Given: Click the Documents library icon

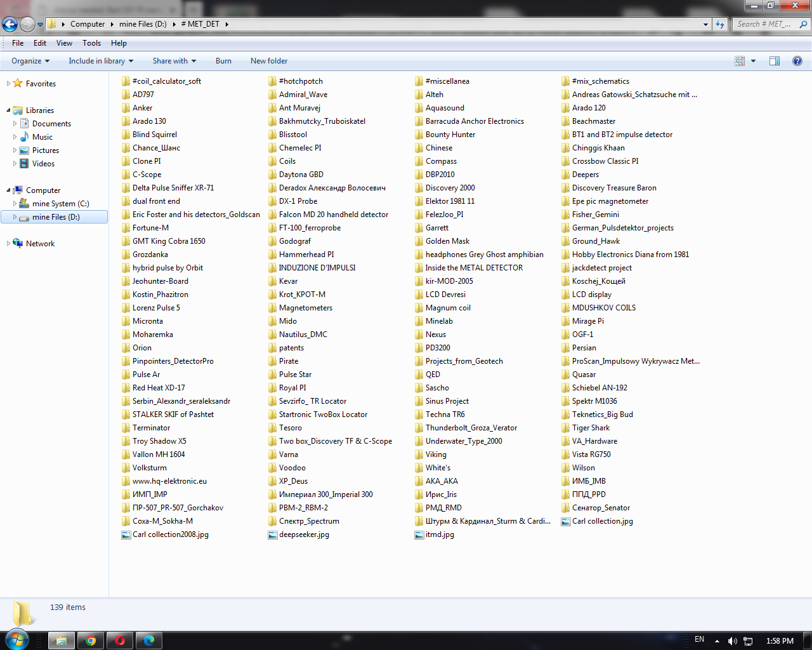Looking at the screenshot, I should 25,123.
